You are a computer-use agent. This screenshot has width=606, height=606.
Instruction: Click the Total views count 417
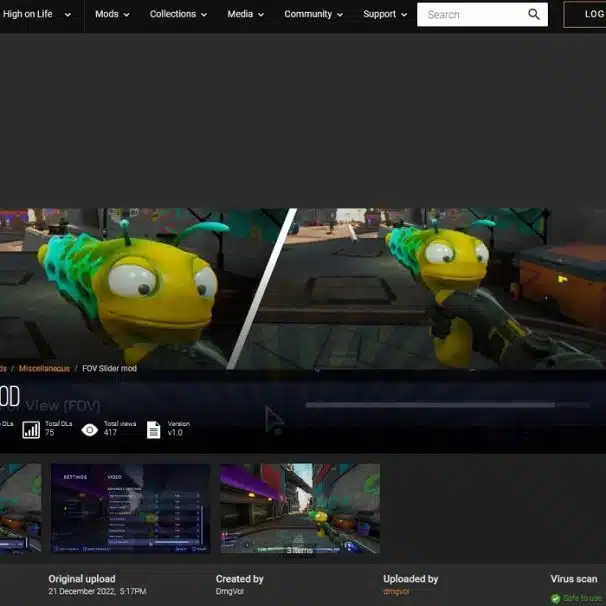(110, 433)
